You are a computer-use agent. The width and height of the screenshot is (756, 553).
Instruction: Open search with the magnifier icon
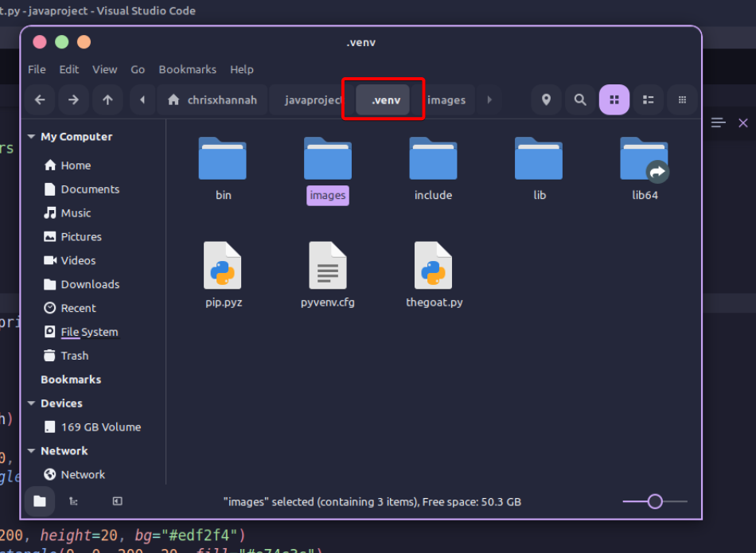click(x=580, y=99)
